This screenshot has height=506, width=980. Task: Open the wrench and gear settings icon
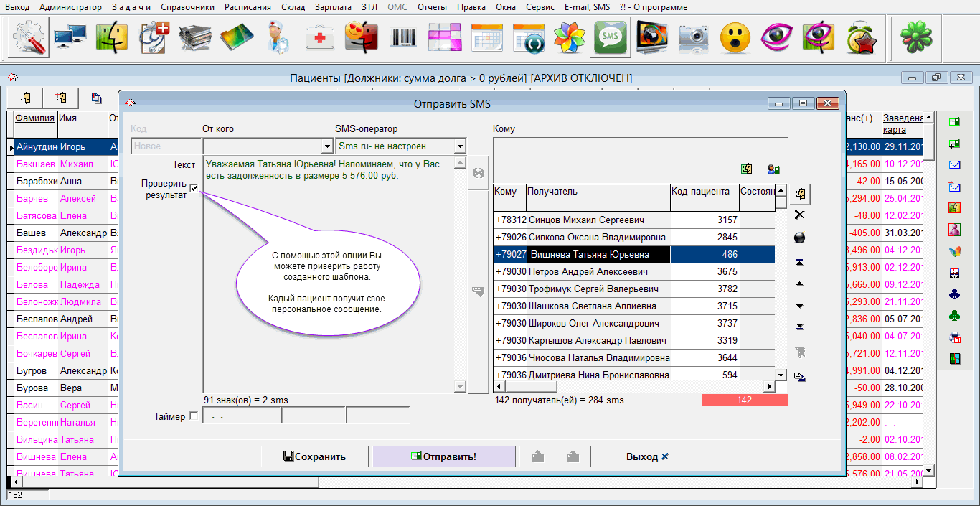(29, 36)
